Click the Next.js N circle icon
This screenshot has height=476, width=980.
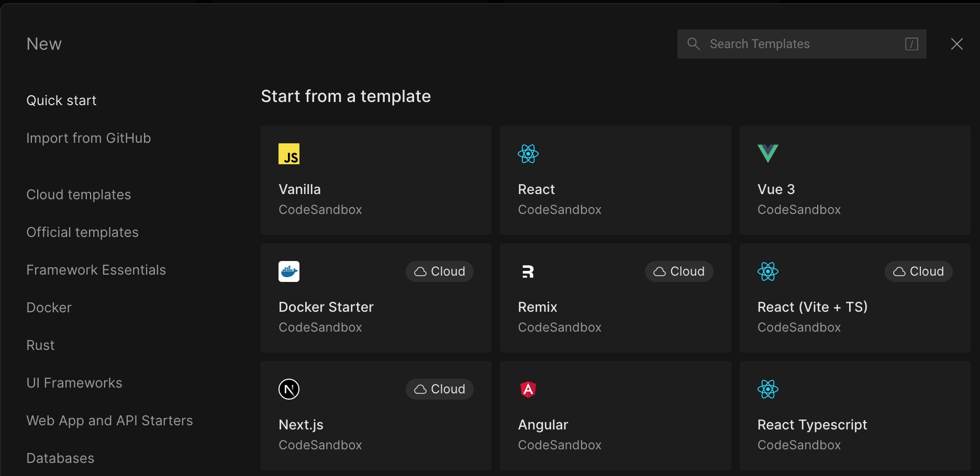(x=289, y=389)
